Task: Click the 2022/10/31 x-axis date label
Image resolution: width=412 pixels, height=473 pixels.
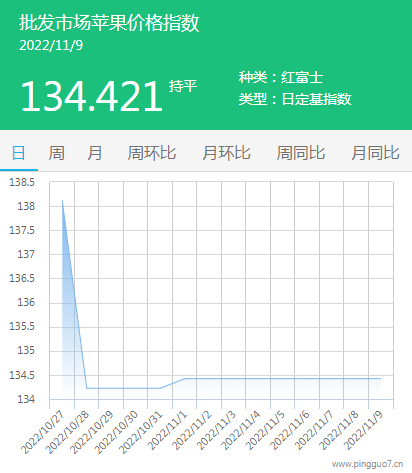Action: pyautogui.click(x=141, y=432)
